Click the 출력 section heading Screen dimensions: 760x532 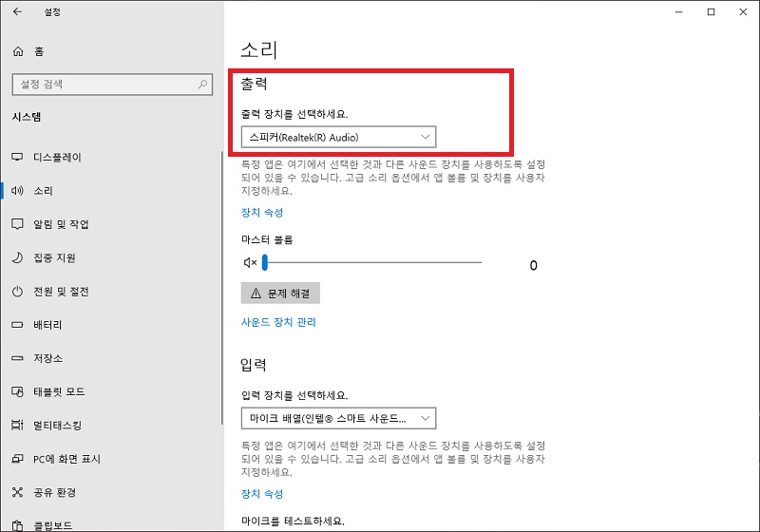click(x=254, y=84)
